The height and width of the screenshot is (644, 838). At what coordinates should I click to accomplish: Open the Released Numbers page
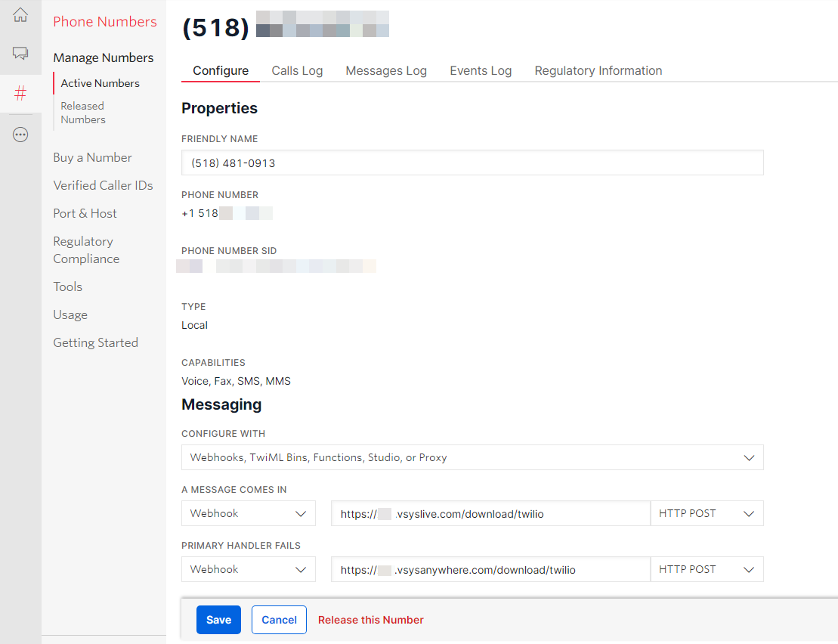click(x=82, y=112)
